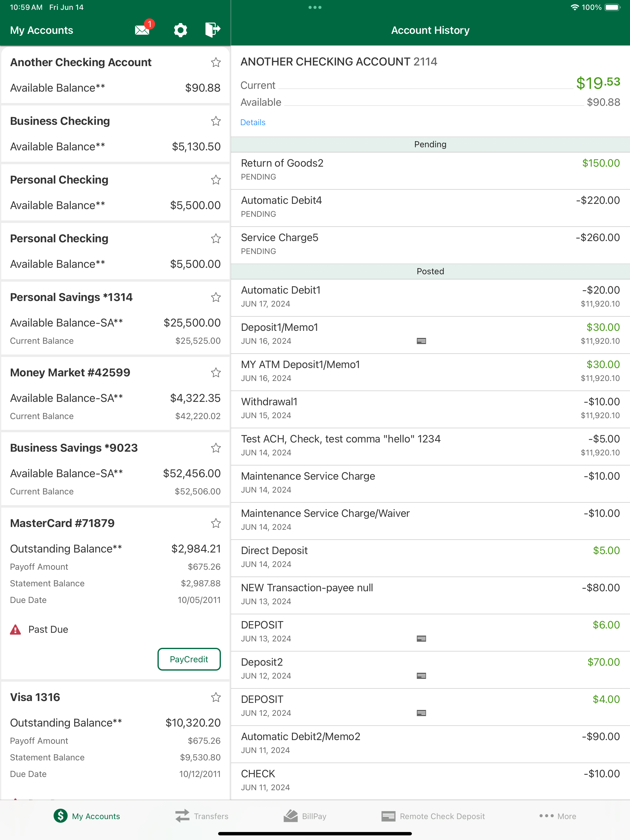Open the Transfers tab
This screenshot has height=840, width=630.
pyautogui.click(x=202, y=816)
